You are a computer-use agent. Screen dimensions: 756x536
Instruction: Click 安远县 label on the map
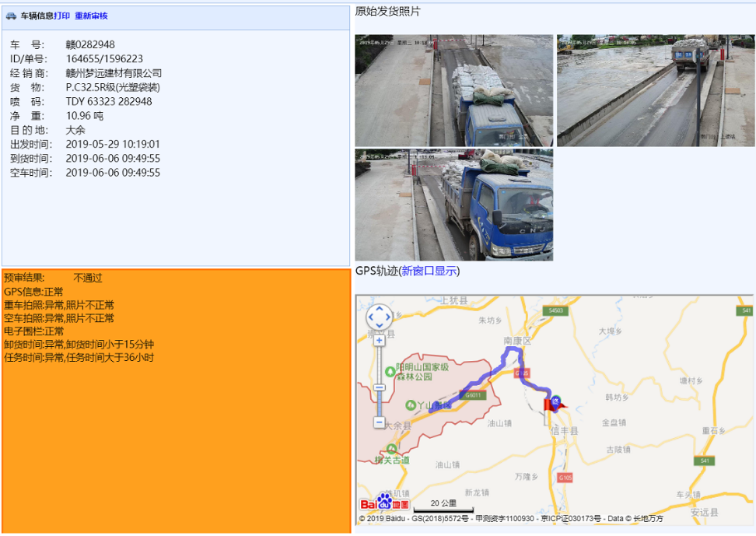click(x=705, y=512)
